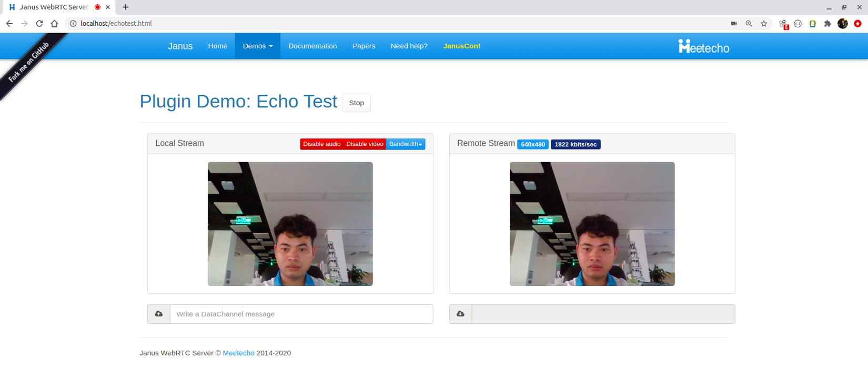
Task: Open the zoom magnifier icon in address bar
Action: point(749,24)
